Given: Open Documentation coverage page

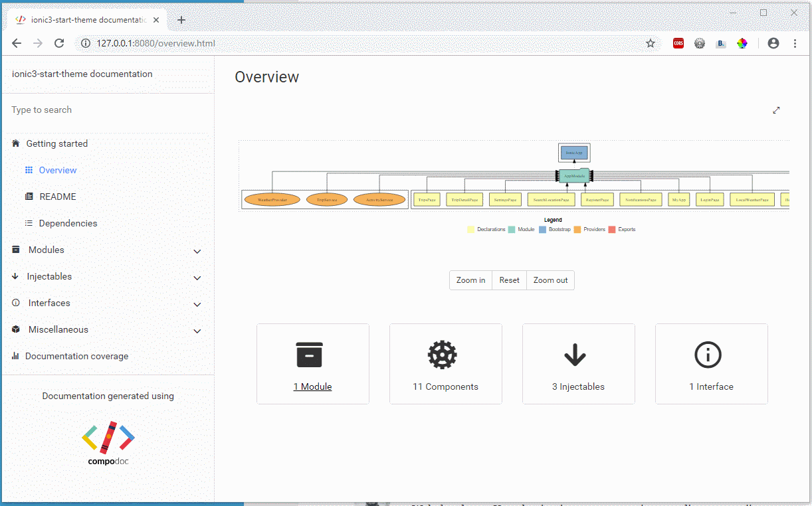Looking at the screenshot, I should [76, 356].
